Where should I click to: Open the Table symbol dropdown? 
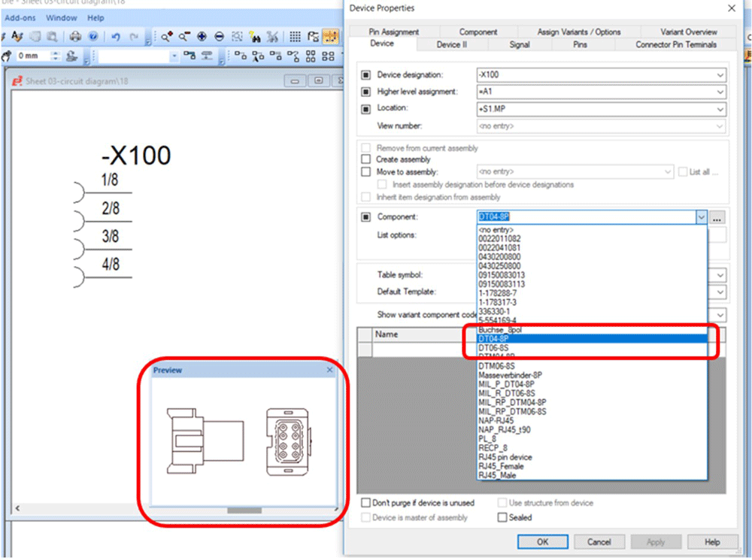coord(720,275)
